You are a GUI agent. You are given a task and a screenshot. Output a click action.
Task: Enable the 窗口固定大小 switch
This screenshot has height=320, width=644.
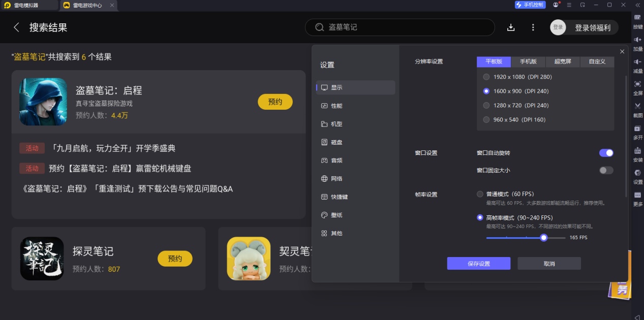606,170
